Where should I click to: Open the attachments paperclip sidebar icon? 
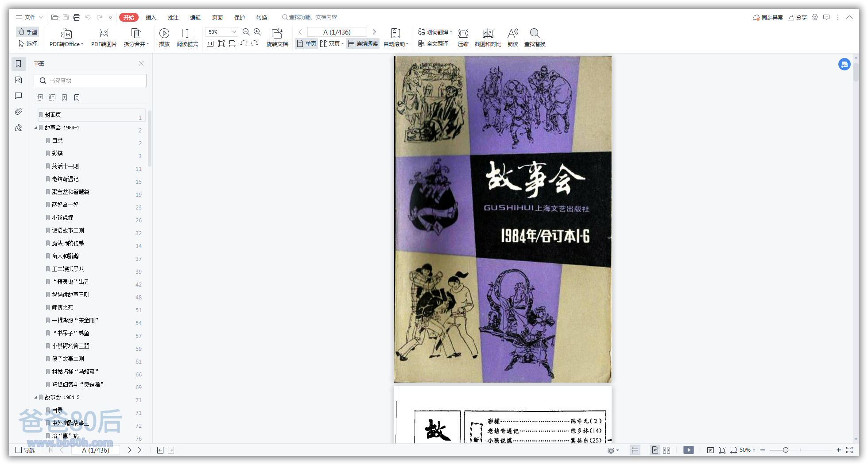pos(19,112)
